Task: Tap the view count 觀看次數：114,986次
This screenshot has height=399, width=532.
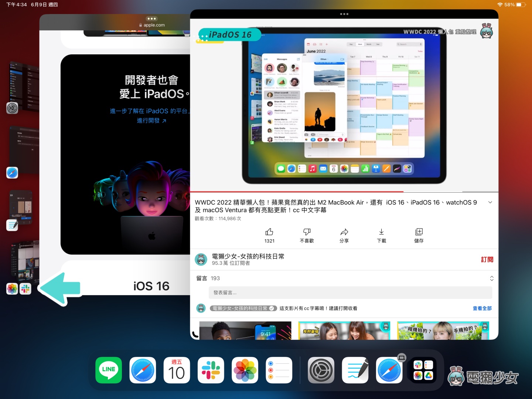Action: tap(218, 219)
